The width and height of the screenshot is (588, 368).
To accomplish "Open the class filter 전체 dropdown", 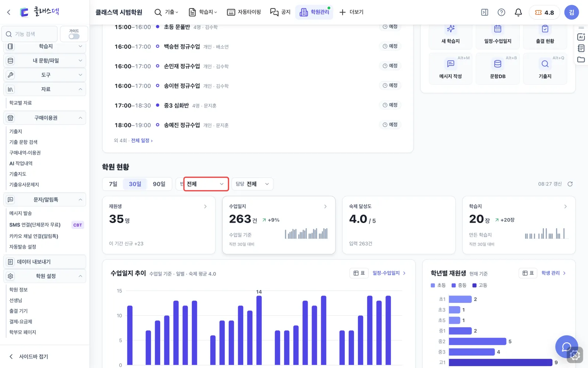I will pos(206,184).
